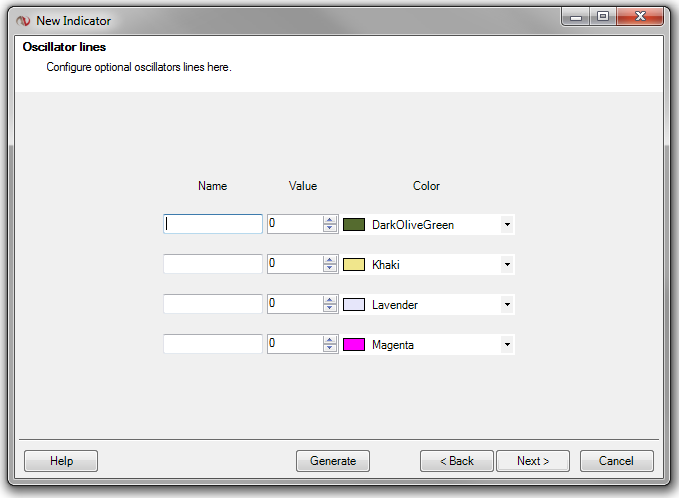Image resolution: width=679 pixels, height=498 pixels.
Task: Click the 'Khaki' color name text
Action: [x=385, y=265]
